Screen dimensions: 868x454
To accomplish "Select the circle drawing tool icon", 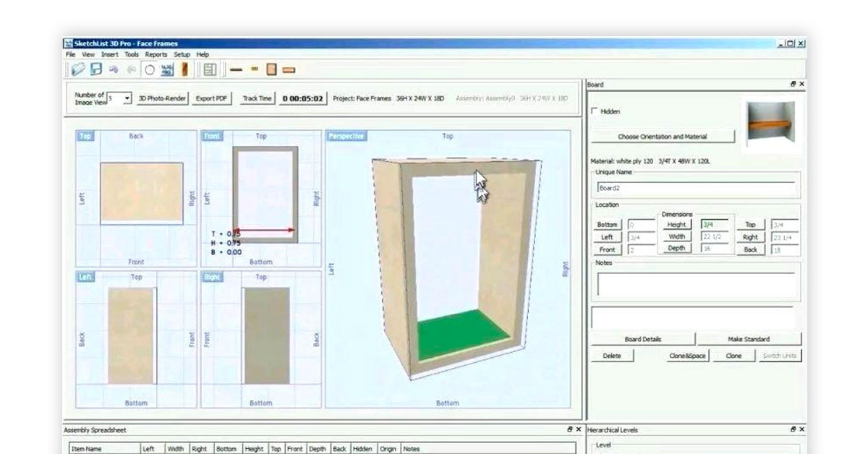I will tap(149, 69).
